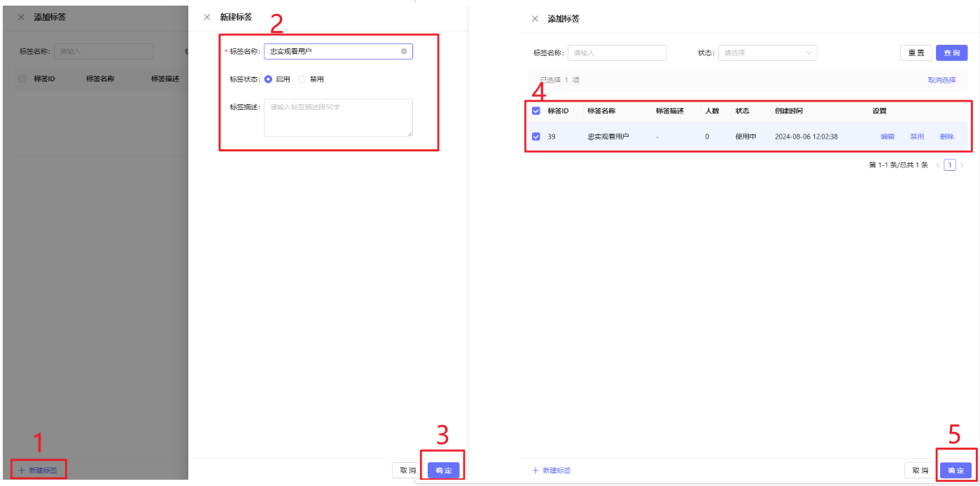Click 查询 search button
The width and height of the screenshot is (980, 486).
coord(951,53)
